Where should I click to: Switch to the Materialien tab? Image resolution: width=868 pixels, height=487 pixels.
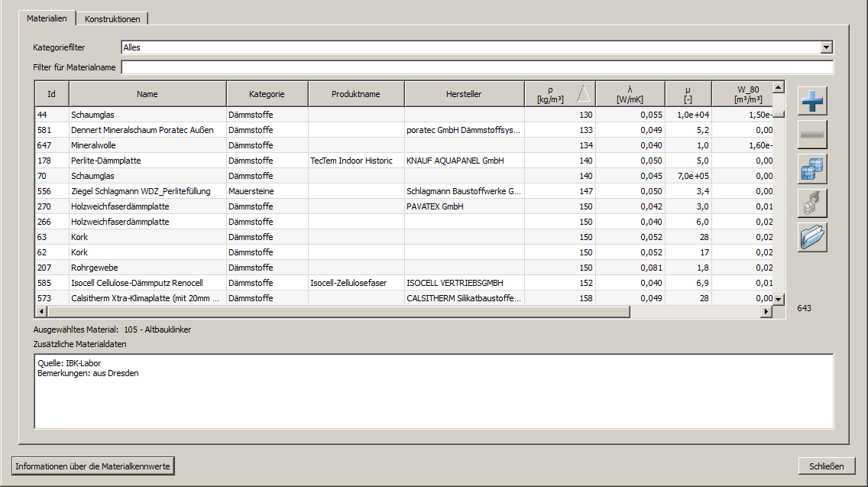click(47, 18)
